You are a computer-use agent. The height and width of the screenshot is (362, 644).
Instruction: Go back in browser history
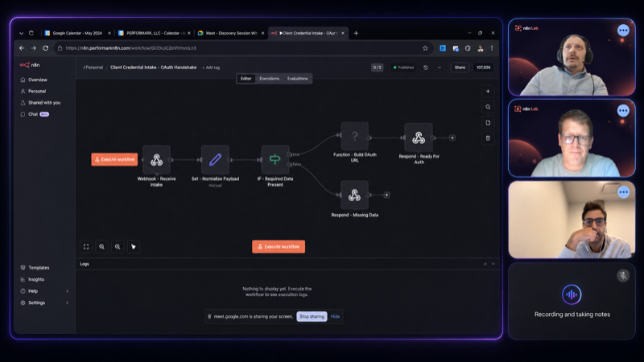click(22, 48)
